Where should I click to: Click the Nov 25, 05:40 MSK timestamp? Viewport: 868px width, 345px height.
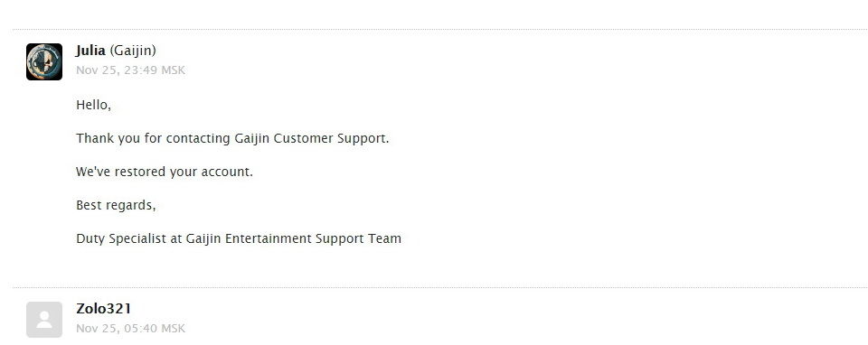coord(130,329)
